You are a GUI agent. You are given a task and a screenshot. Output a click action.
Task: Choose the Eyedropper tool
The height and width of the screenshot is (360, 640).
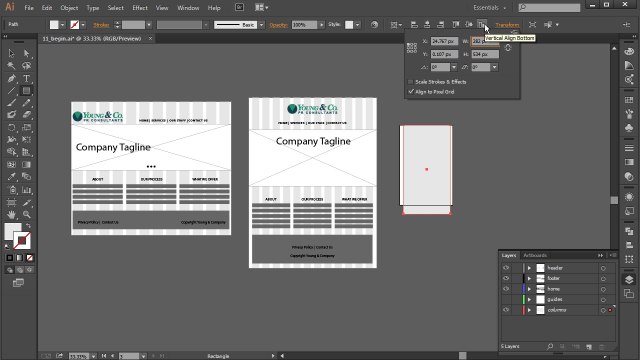click(11, 177)
